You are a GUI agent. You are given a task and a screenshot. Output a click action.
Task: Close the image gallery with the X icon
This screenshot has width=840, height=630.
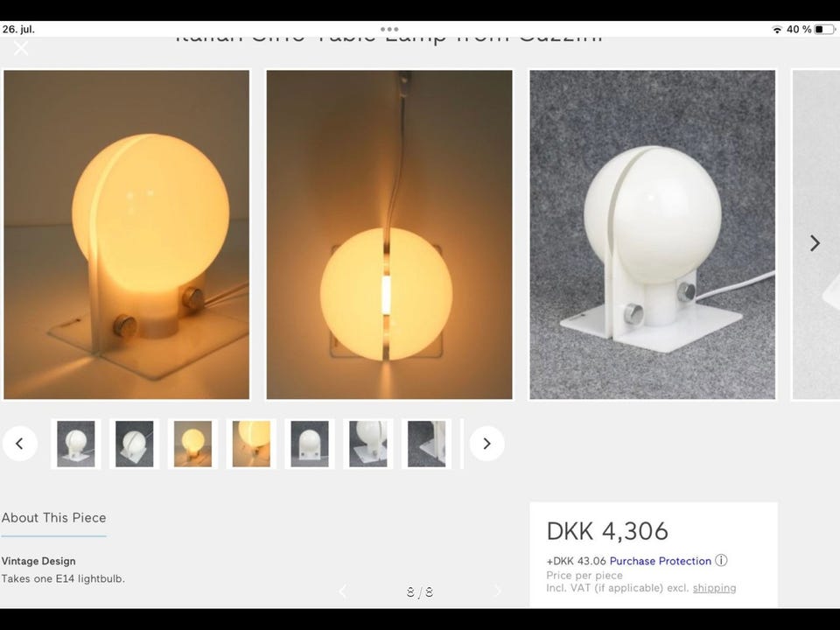tap(21, 48)
